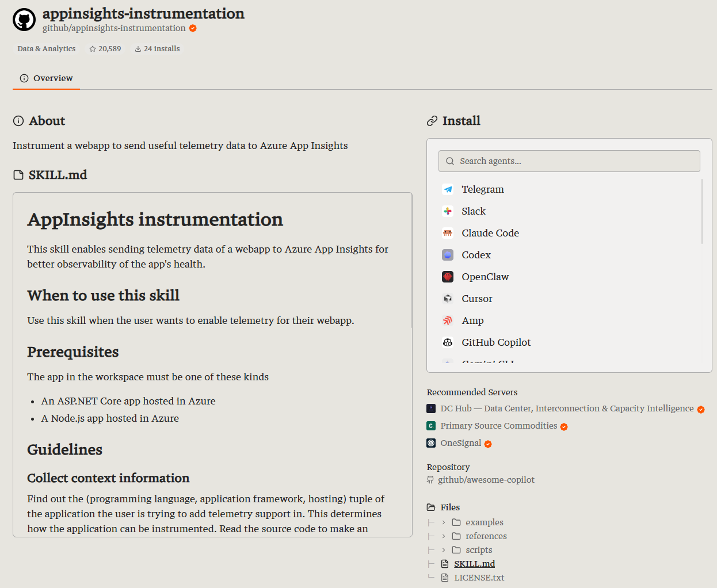The width and height of the screenshot is (717, 588).
Task: Select Slack in the agent list
Action: coord(569,211)
